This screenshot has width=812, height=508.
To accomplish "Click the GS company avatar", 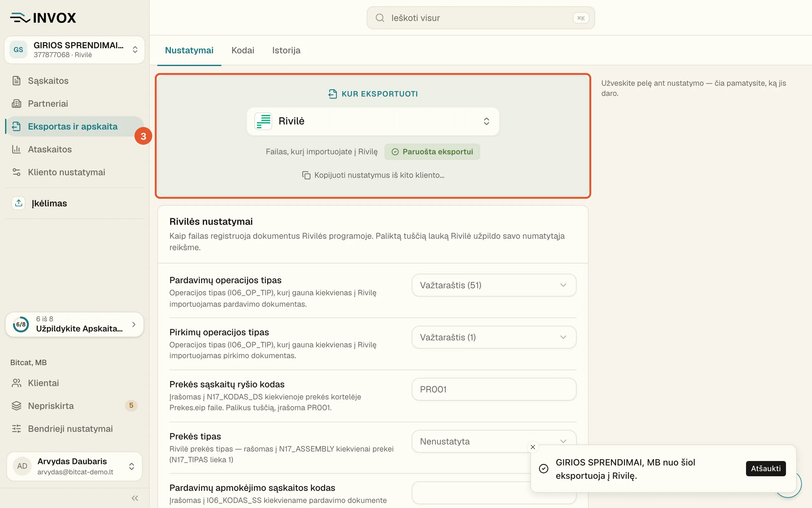I will coord(18,50).
